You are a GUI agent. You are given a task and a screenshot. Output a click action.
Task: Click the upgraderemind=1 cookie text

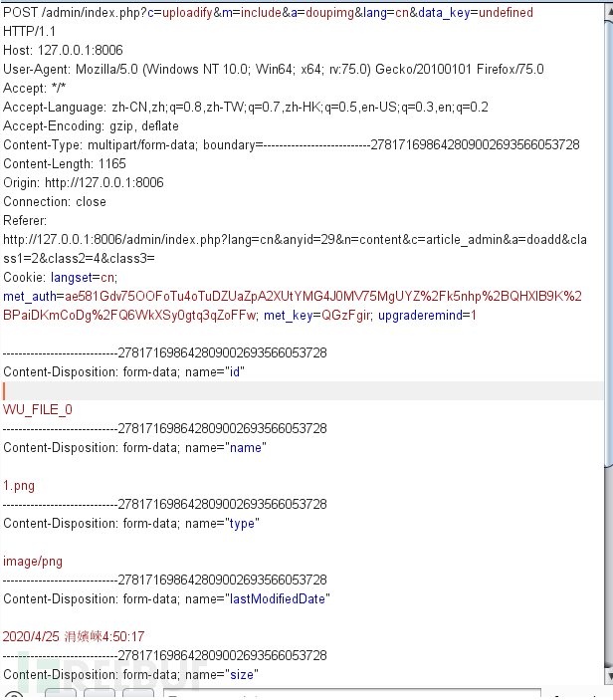[x=427, y=316]
